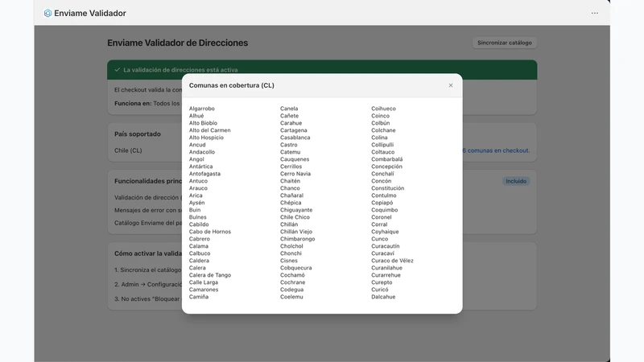Click Casablanca in the list

(295, 138)
